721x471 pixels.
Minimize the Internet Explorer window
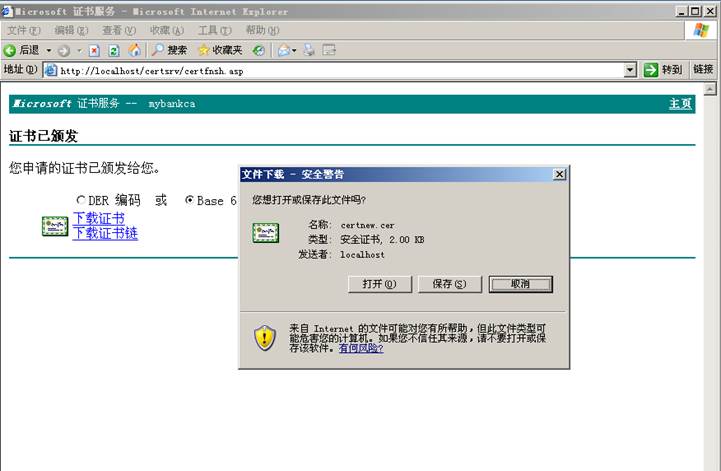(x=682, y=11)
